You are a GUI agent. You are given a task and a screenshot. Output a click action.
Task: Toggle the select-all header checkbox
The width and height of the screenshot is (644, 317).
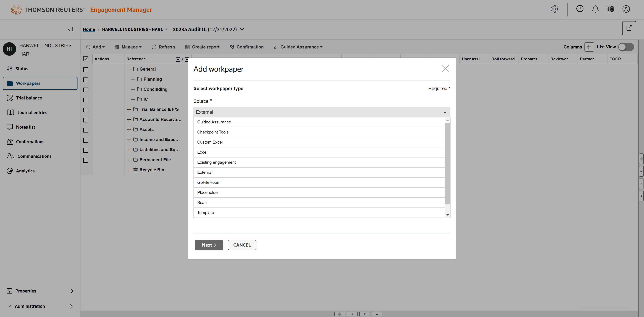pyautogui.click(x=86, y=59)
